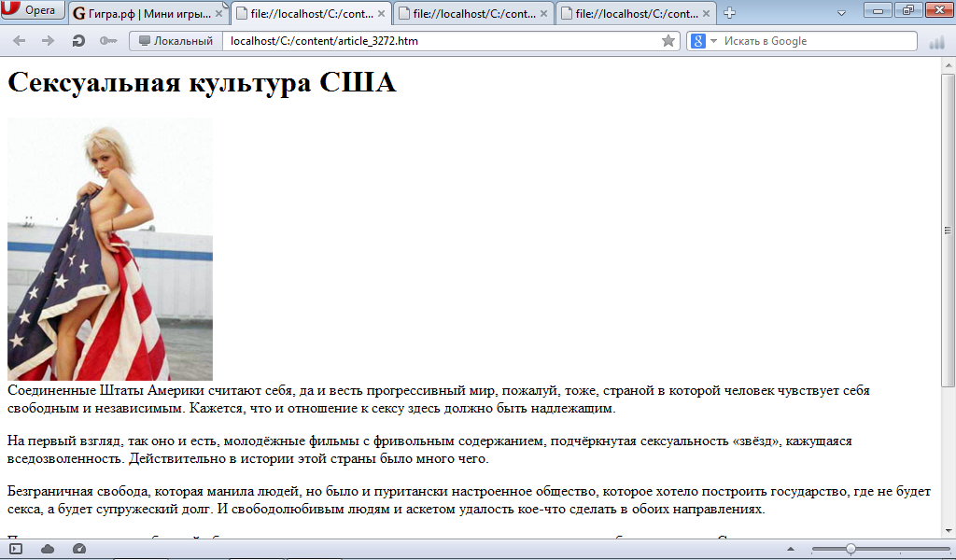Close the fourth file://localhost tab
The width and height of the screenshot is (956, 560).
706,13
